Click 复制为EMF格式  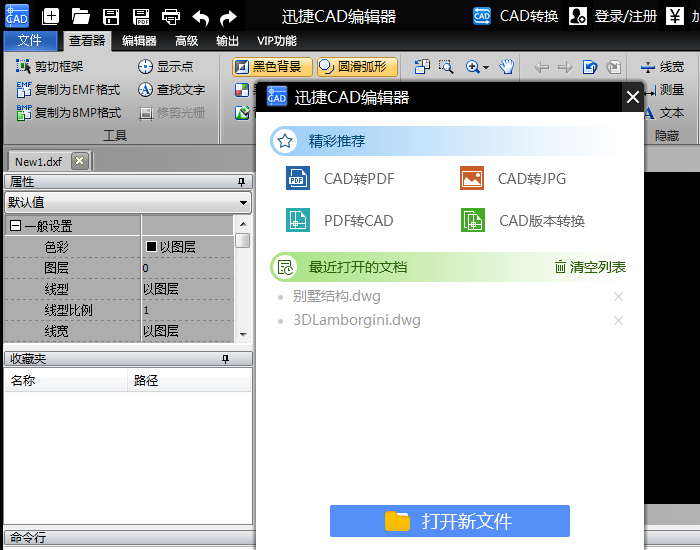point(68,90)
